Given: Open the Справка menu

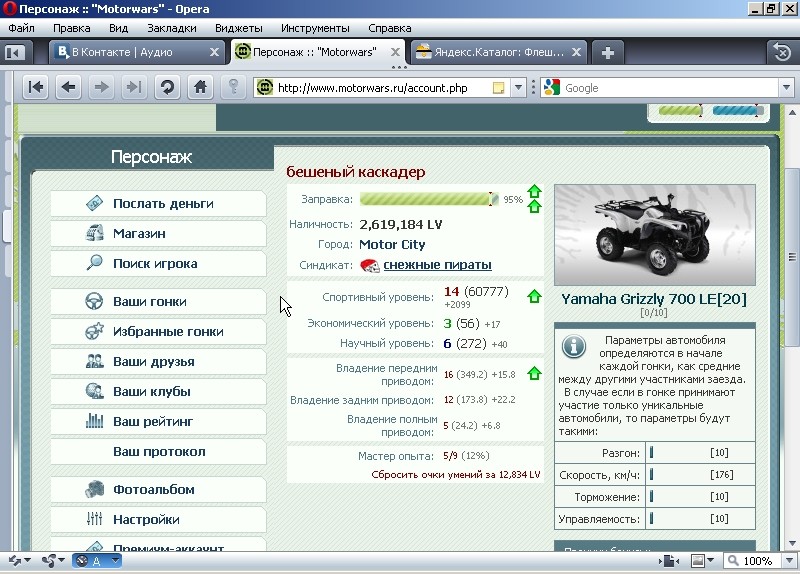Looking at the screenshot, I should 390,28.
